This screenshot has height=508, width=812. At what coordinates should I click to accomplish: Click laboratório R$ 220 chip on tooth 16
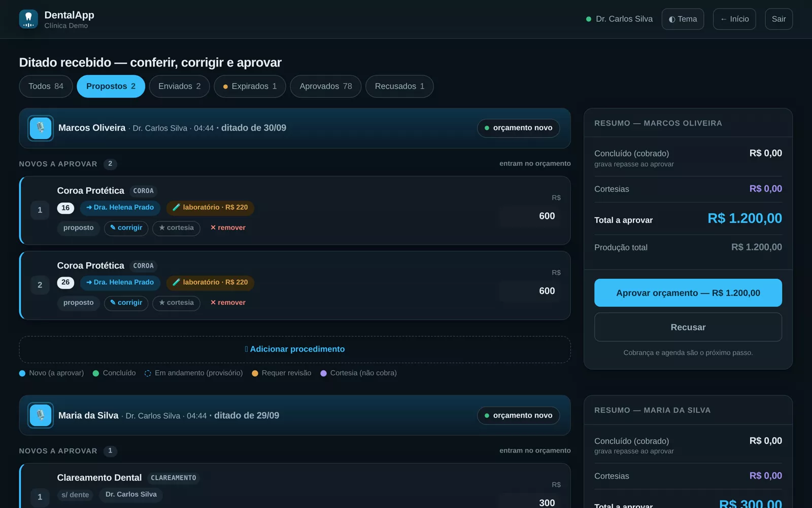tap(210, 208)
